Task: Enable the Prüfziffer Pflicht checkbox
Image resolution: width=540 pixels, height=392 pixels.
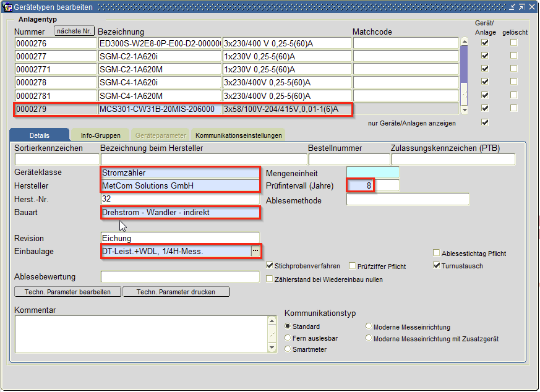Action: pyautogui.click(x=353, y=266)
